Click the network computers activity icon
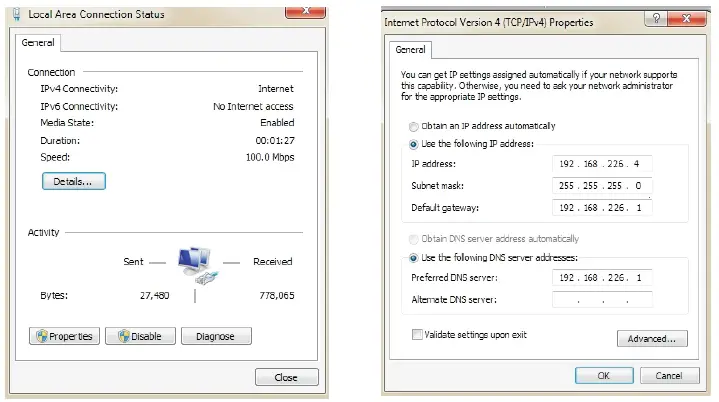The height and width of the screenshot is (402, 719). point(195,265)
